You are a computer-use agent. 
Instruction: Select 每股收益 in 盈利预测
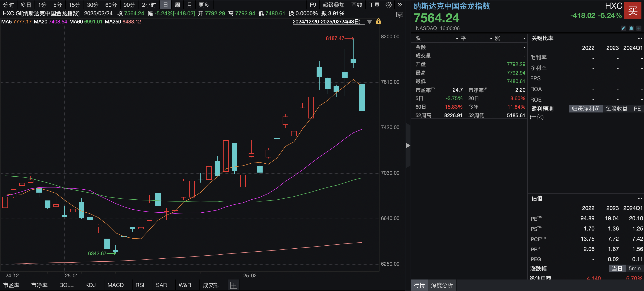pyautogui.click(x=616, y=109)
